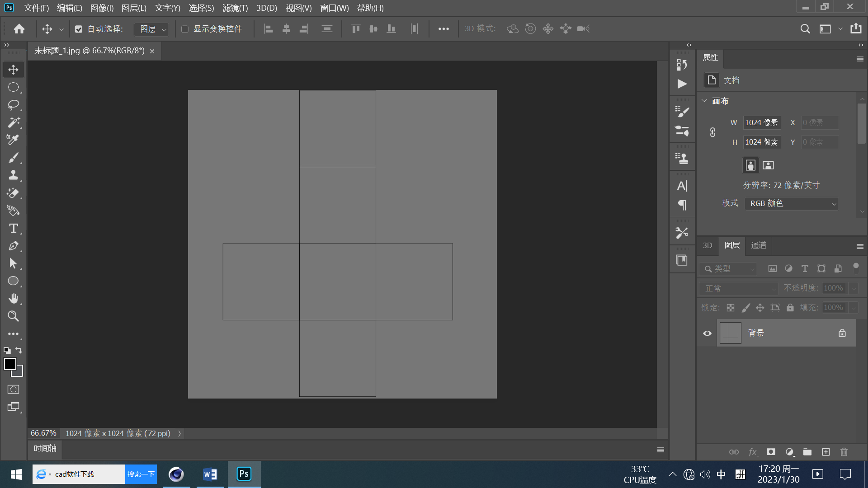Image resolution: width=868 pixels, height=488 pixels.
Task: Hide the 背景 layer with eye icon
Action: [x=707, y=333]
